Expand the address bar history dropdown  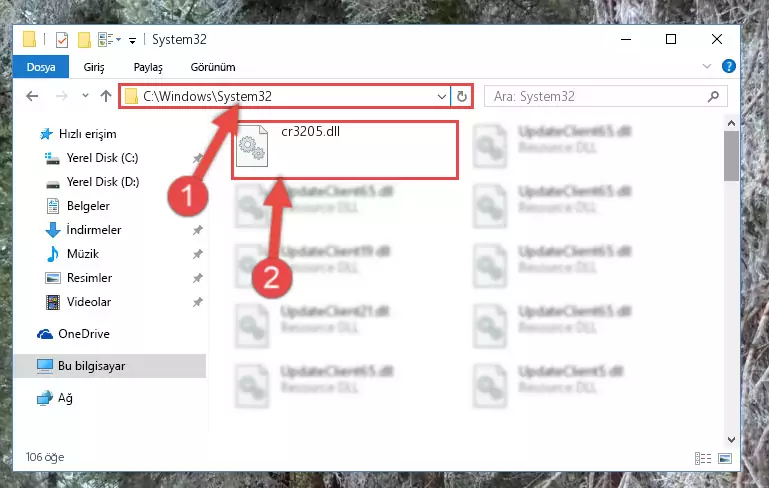pyautogui.click(x=441, y=97)
